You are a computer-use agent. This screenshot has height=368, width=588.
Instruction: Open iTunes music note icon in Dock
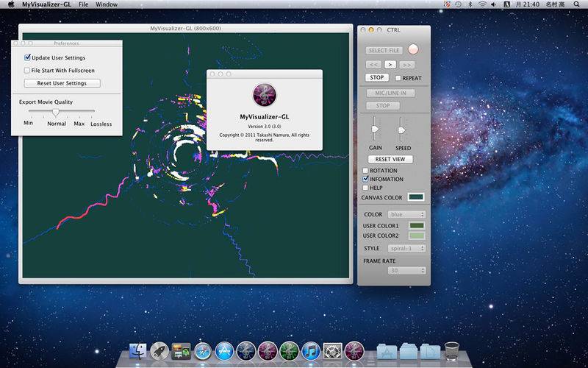(x=311, y=352)
